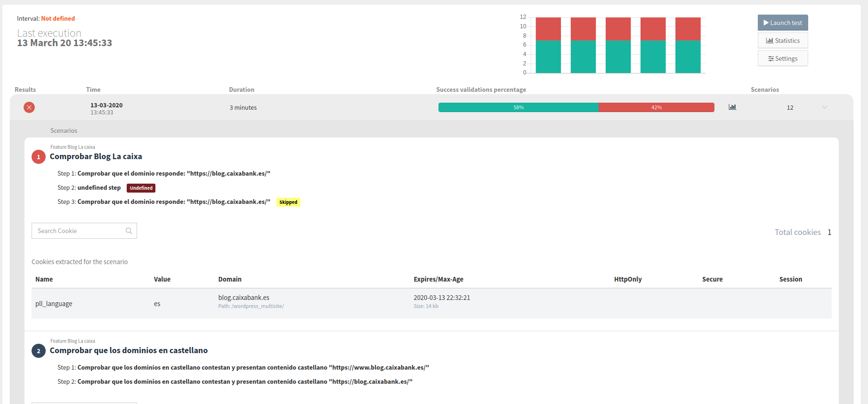Select scenario 1 red number badge
868x404 pixels.
(x=39, y=157)
